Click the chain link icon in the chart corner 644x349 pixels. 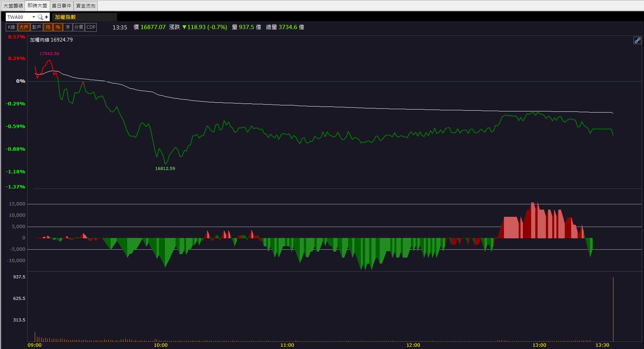[x=637, y=40]
